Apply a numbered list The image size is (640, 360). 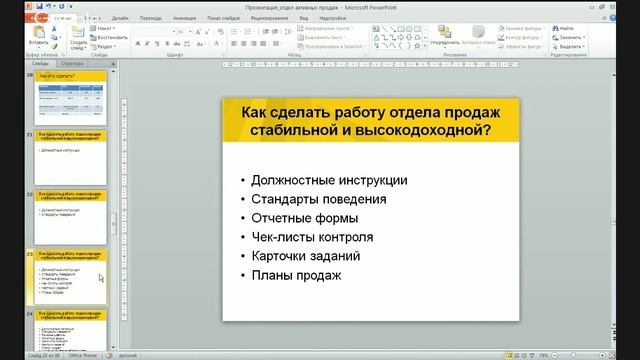click(x=249, y=32)
